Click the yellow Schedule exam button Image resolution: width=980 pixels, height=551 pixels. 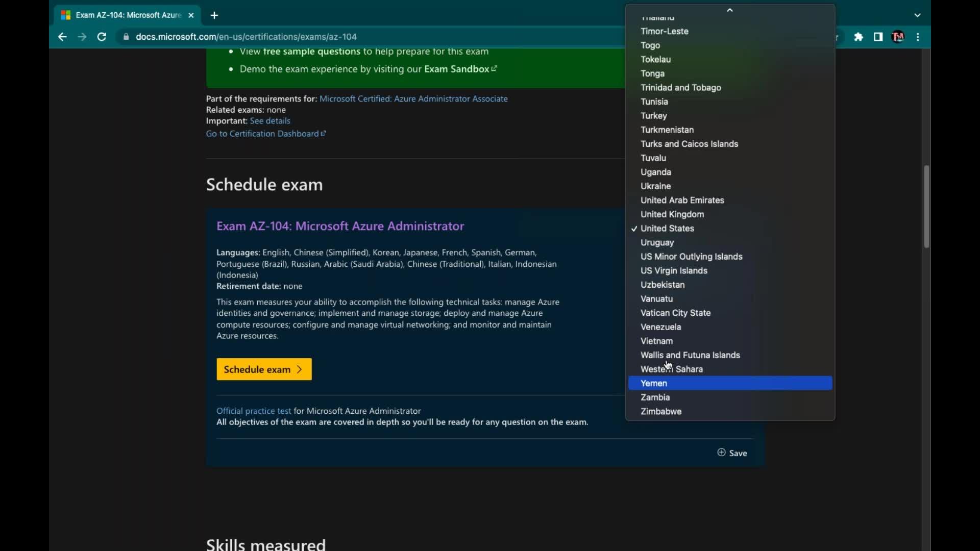[x=264, y=369]
